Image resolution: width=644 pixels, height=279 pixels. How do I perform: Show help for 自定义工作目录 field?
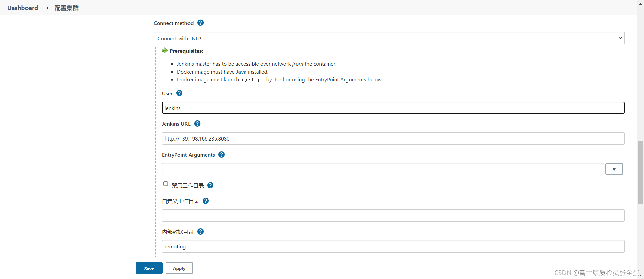point(206,201)
